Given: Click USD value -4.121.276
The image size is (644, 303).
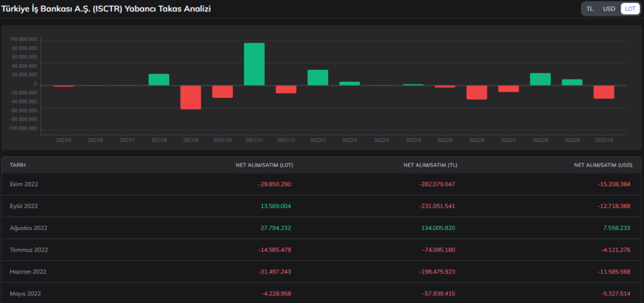Looking at the screenshot, I should 616,250.
